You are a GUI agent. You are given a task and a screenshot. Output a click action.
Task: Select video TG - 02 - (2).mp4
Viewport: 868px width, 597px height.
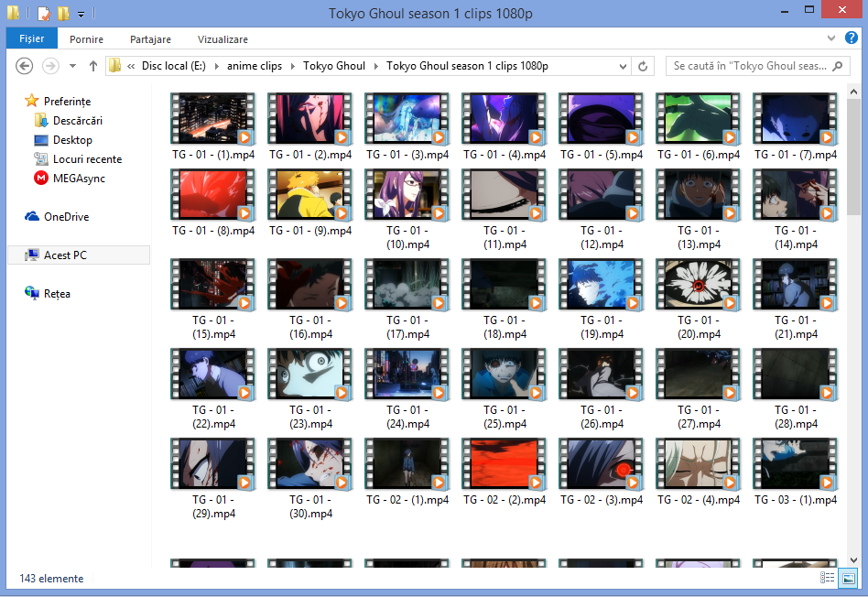(x=505, y=472)
